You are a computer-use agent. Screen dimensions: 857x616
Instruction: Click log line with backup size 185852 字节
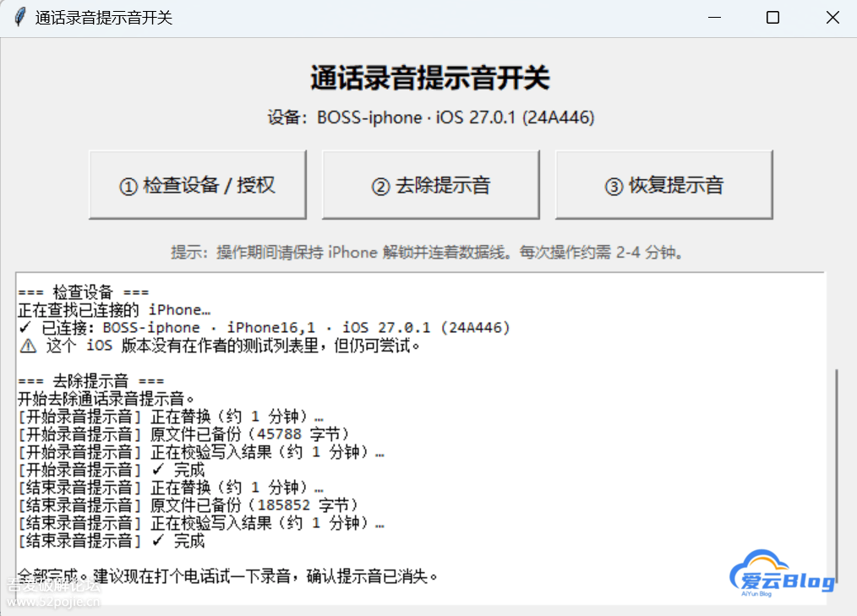coord(188,505)
